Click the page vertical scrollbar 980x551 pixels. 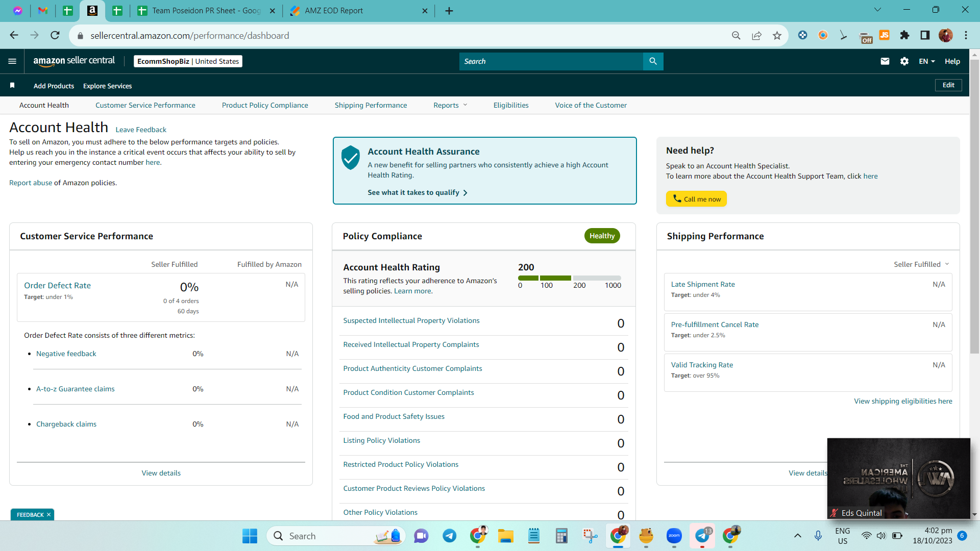(974, 207)
